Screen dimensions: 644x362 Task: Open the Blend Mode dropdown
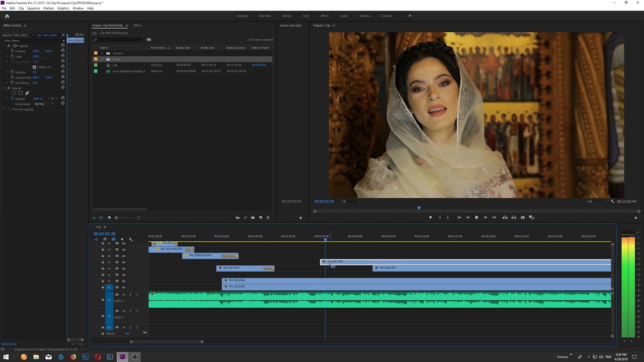(44, 104)
